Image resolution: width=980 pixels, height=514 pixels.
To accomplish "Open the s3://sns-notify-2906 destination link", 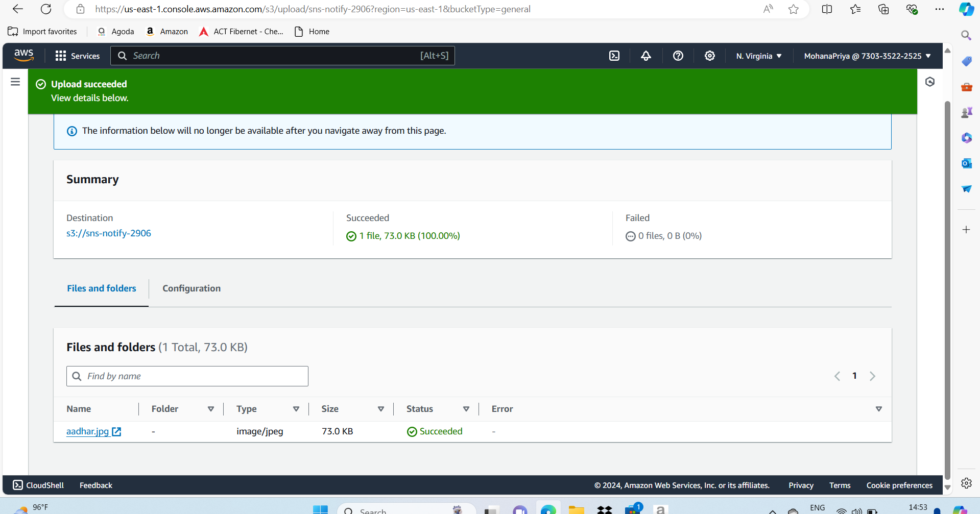I will point(109,233).
